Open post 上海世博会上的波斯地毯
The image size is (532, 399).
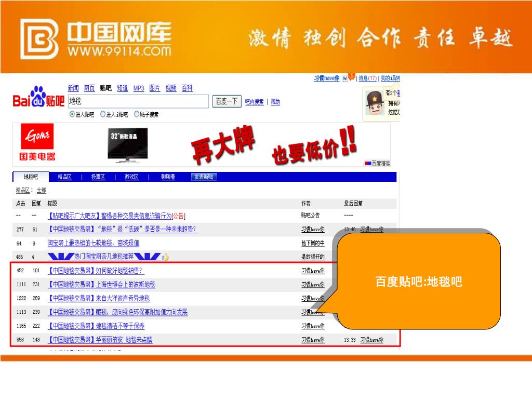[101, 284]
